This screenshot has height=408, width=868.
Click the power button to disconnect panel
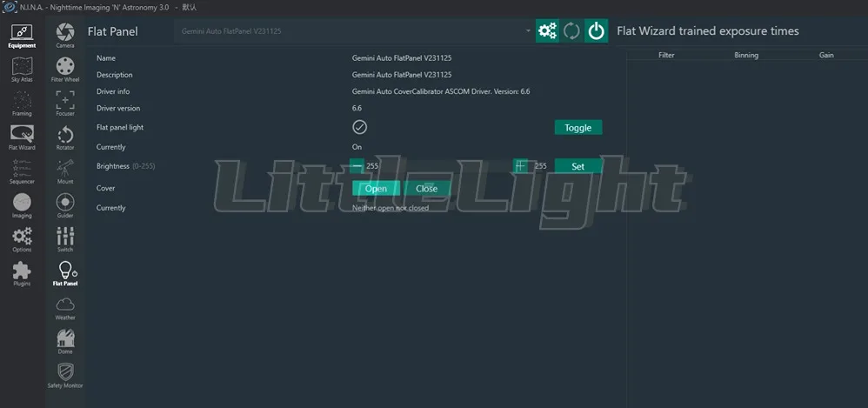coord(596,31)
